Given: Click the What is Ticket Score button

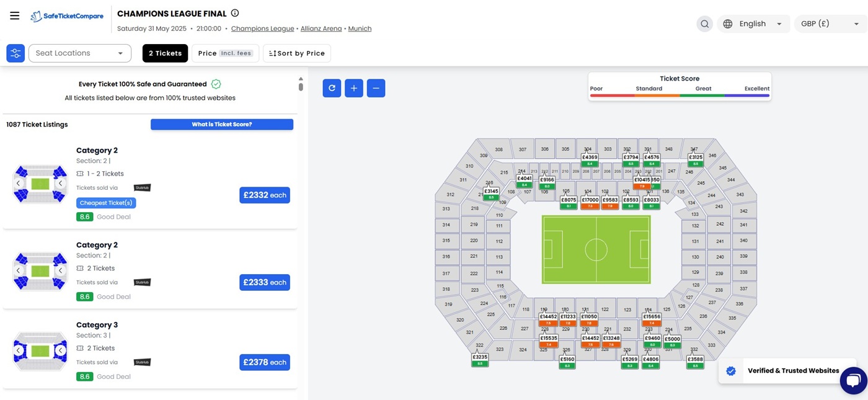Looking at the screenshot, I should (222, 125).
